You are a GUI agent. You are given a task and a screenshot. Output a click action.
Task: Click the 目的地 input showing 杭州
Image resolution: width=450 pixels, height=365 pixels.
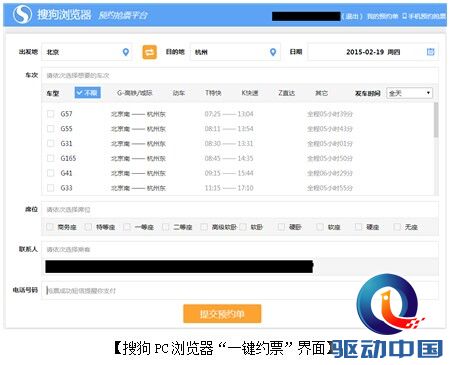tap(235, 52)
